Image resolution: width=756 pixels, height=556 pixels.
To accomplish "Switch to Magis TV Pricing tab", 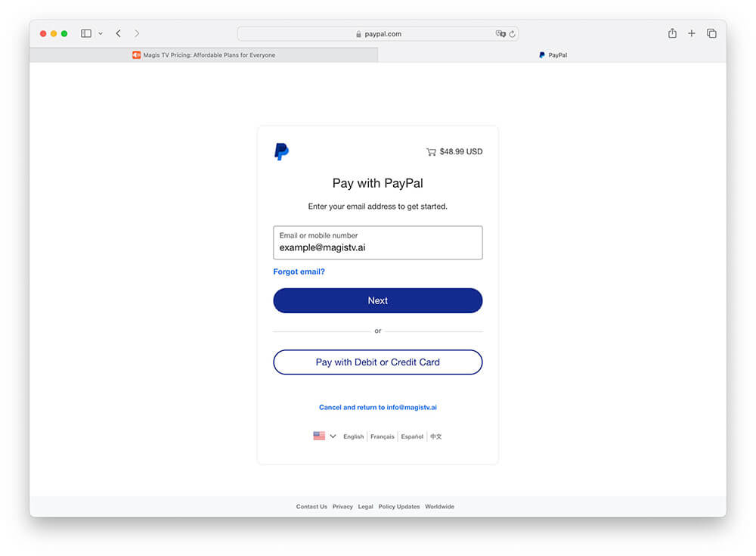I will click(x=203, y=55).
